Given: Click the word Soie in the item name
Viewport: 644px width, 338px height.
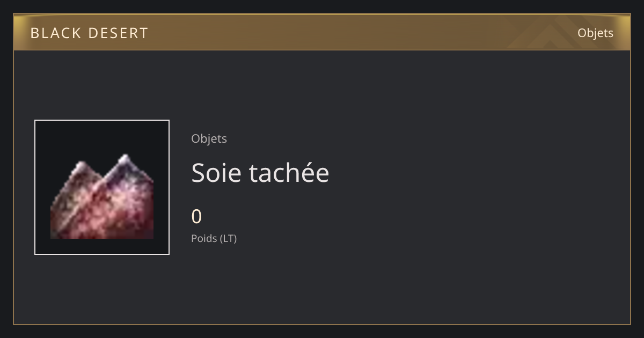Looking at the screenshot, I should coord(215,173).
